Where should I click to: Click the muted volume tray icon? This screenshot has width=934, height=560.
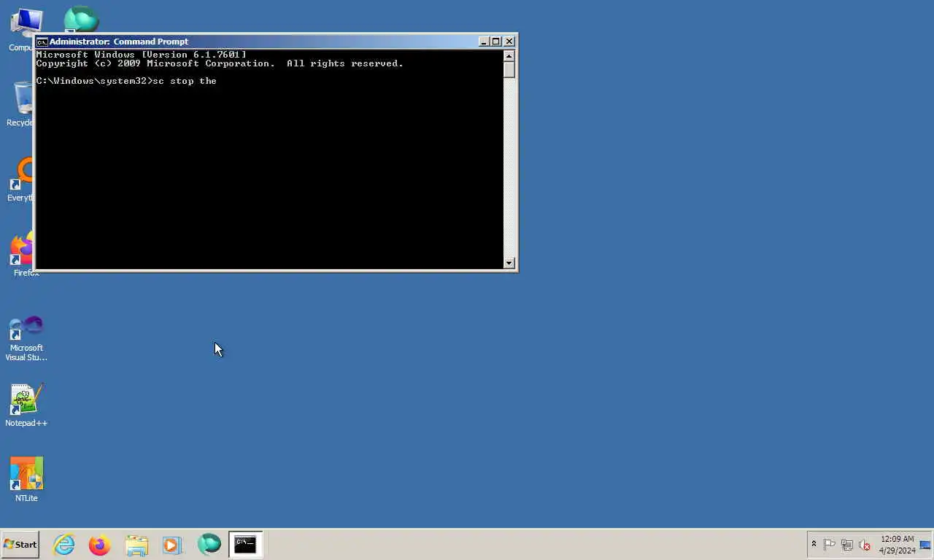coord(865,545)
